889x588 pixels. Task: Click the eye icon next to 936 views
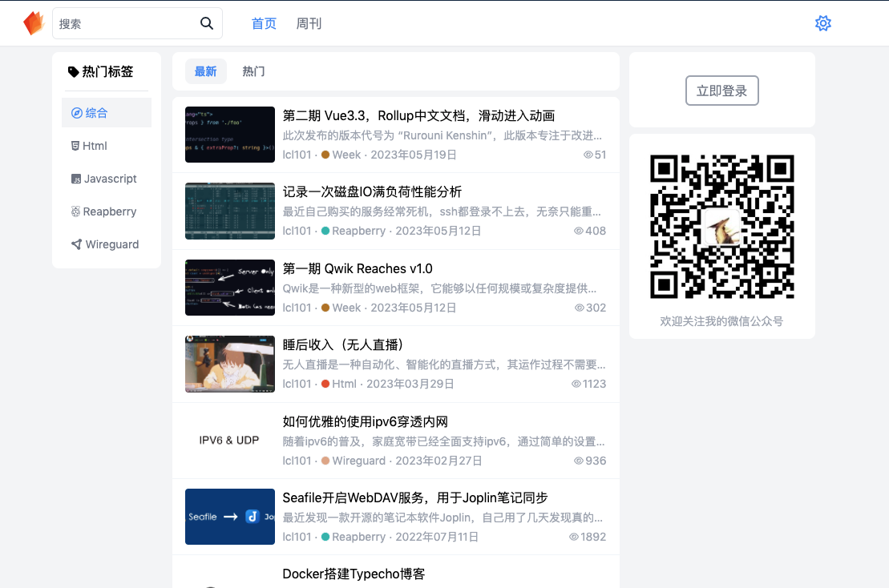tap(578, 461)
